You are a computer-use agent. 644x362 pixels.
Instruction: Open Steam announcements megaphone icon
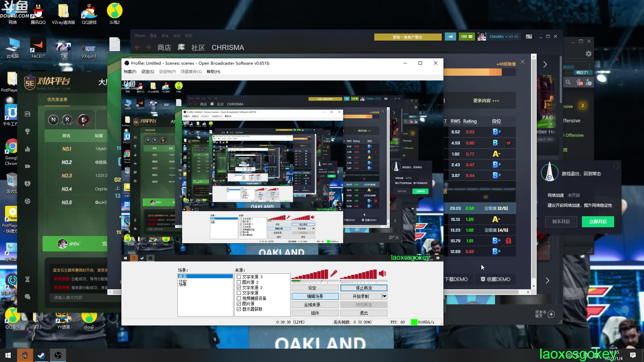[450, 37]
